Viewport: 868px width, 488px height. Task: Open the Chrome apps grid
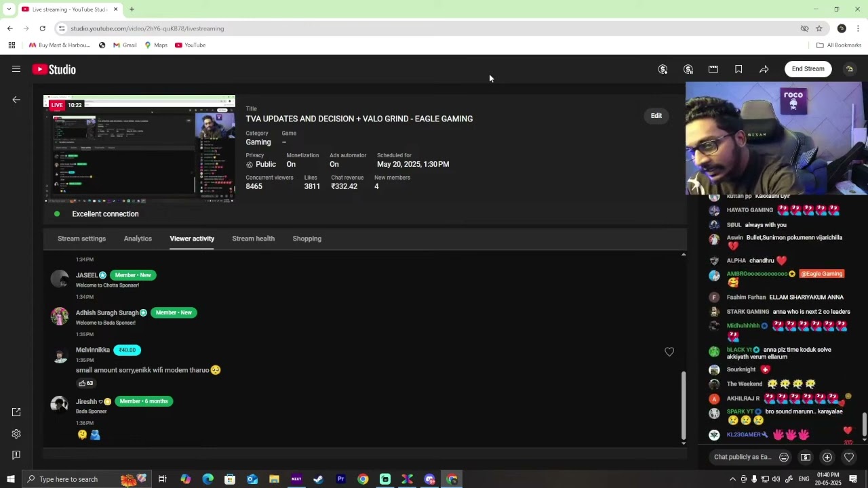(x=12, y=45)
